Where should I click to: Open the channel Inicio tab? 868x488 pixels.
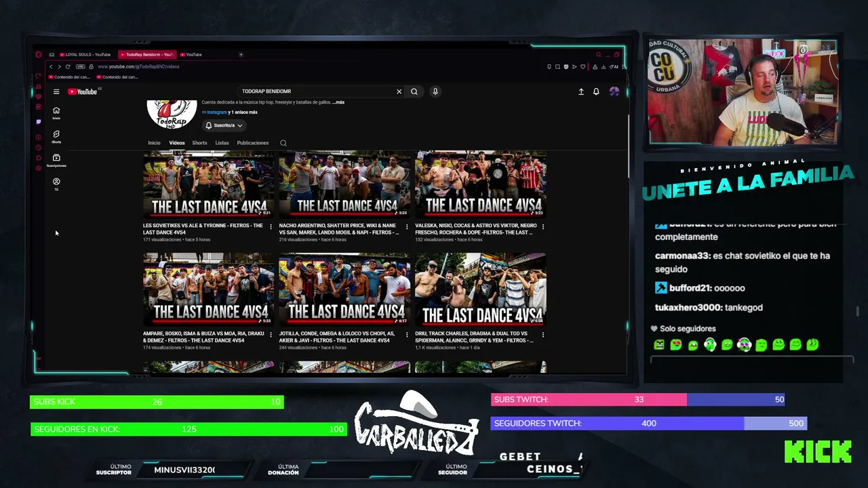[x=154, y=143]
